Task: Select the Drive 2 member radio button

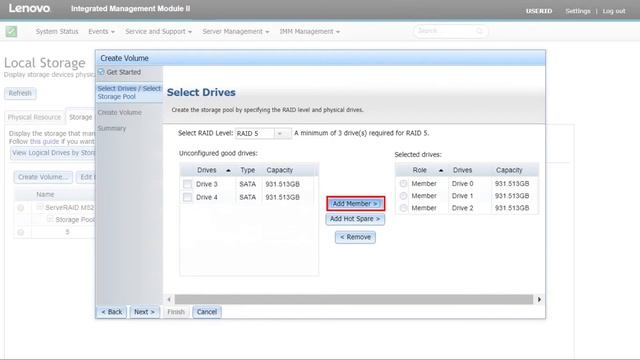Action: click(x=403, y=208)
